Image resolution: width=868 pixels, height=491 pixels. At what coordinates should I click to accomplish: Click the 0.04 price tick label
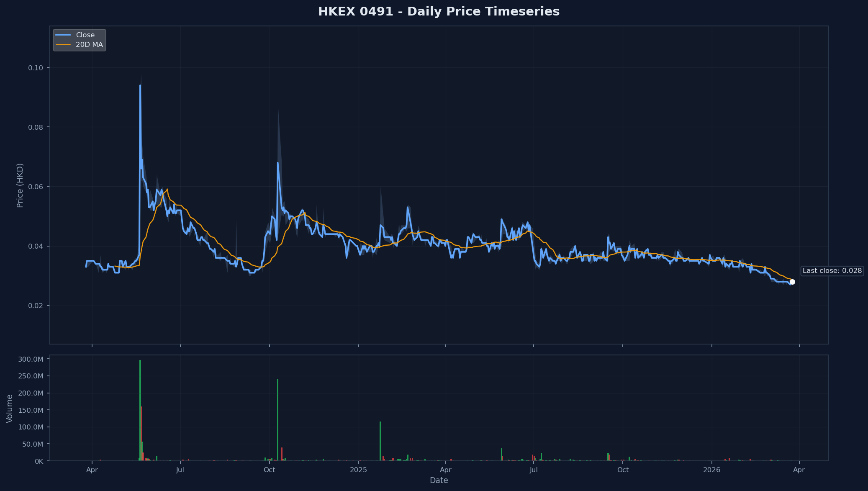(36, 246)
